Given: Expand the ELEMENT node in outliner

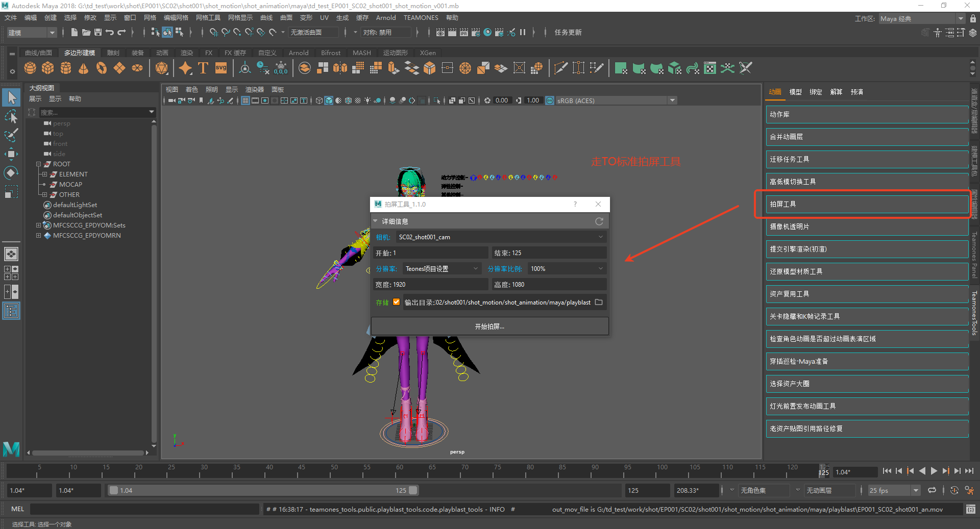Looking at the screenshot, I should coord(44,174).
